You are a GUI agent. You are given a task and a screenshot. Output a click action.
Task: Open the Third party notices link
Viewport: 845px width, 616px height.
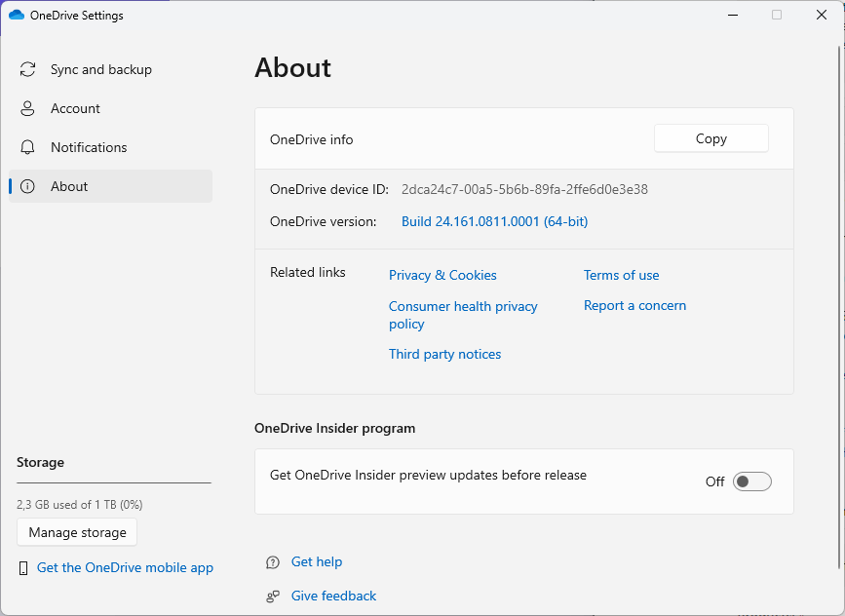pos(444,355)
